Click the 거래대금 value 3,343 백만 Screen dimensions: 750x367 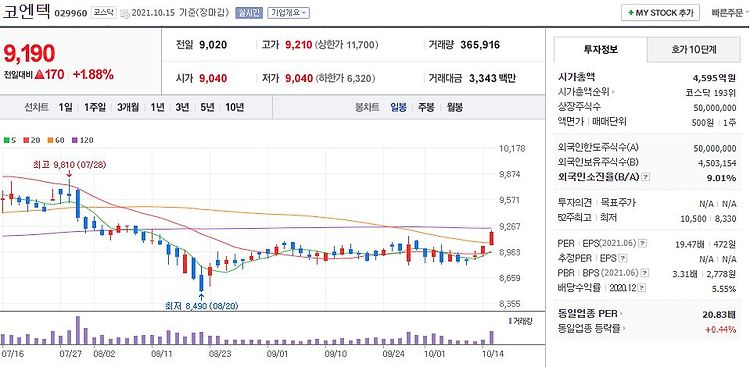492,78
